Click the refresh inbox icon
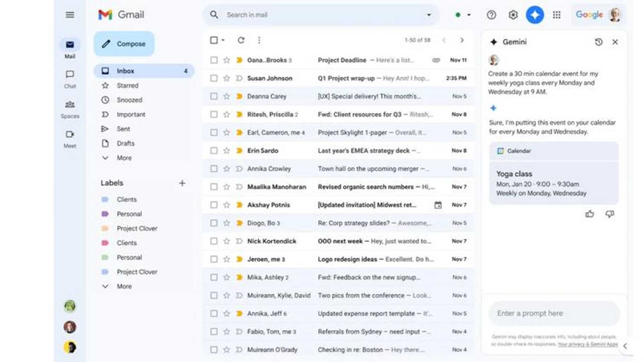The width and height of the screenshot is (644, 362). click(241, 40)
